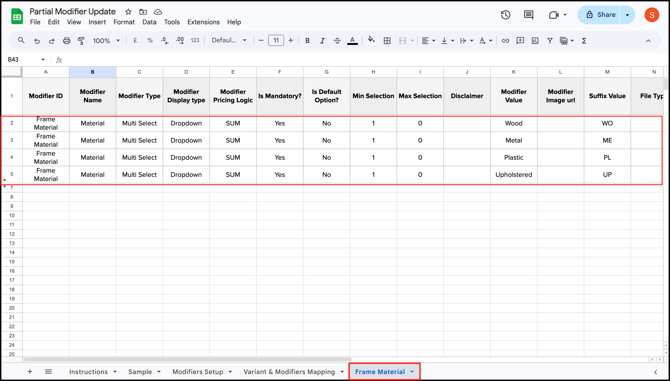Toggle italic formatting
Screen dimensions: 670x381
coord(322,41)
